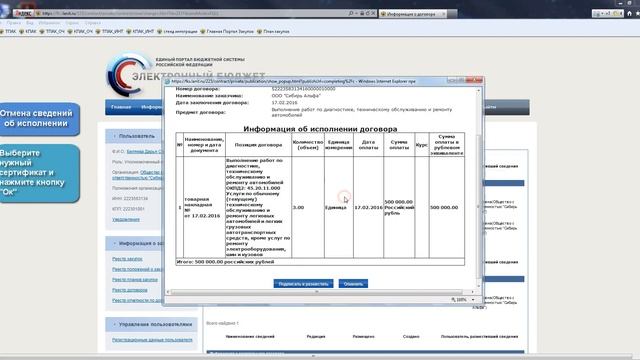This screenshot has width=640, height=360.
Task: Open the 'Правка' browser menu
Action: coord(13,23)
